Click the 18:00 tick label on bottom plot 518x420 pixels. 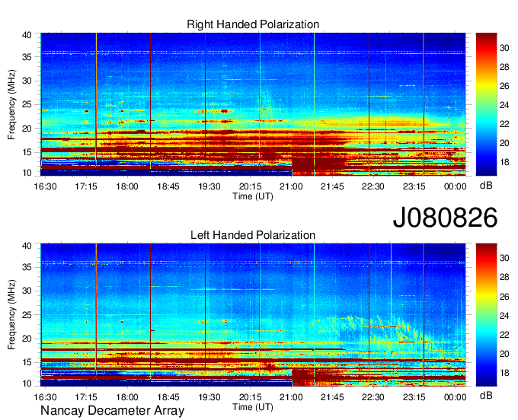point(127,397)
